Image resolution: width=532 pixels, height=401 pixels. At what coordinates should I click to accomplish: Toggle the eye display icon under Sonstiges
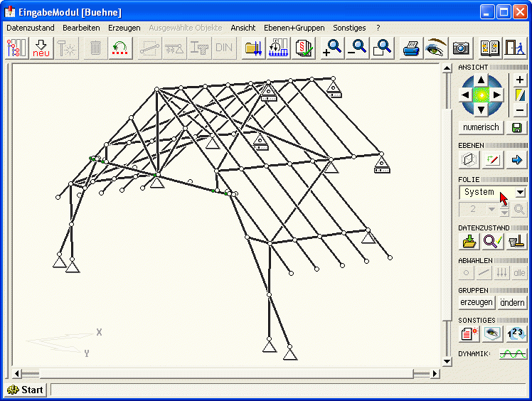tap(492, 333)
